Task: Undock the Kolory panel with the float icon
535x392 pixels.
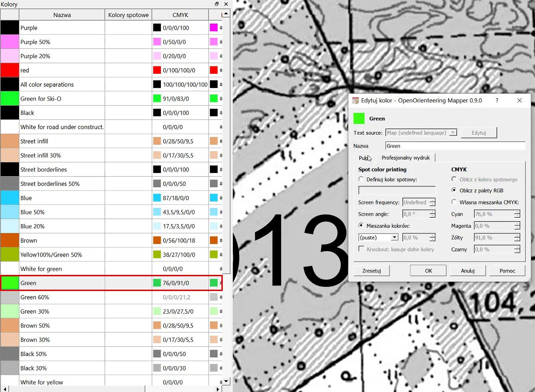Action: 217,4
